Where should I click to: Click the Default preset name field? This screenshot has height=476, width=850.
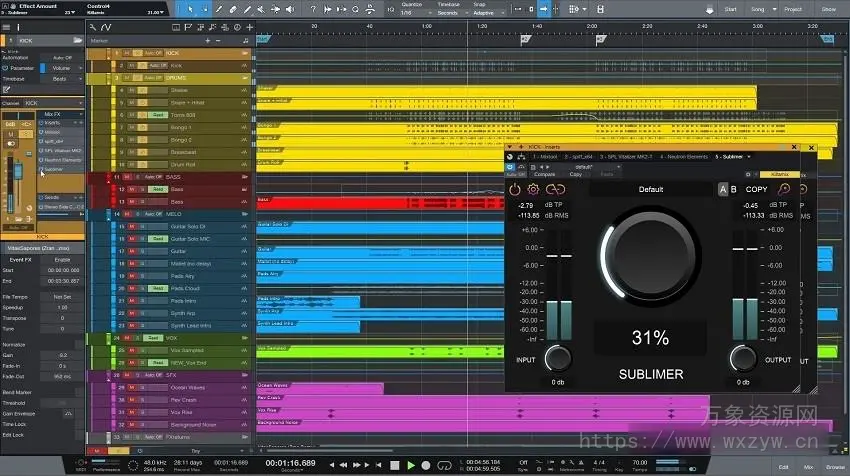pyautogui.click(x=650, y=189)
